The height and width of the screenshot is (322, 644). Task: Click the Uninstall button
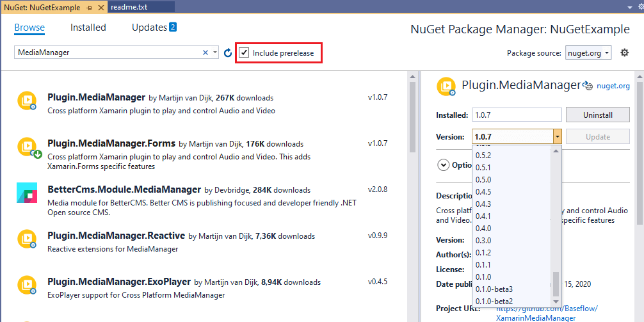[598, 115]
